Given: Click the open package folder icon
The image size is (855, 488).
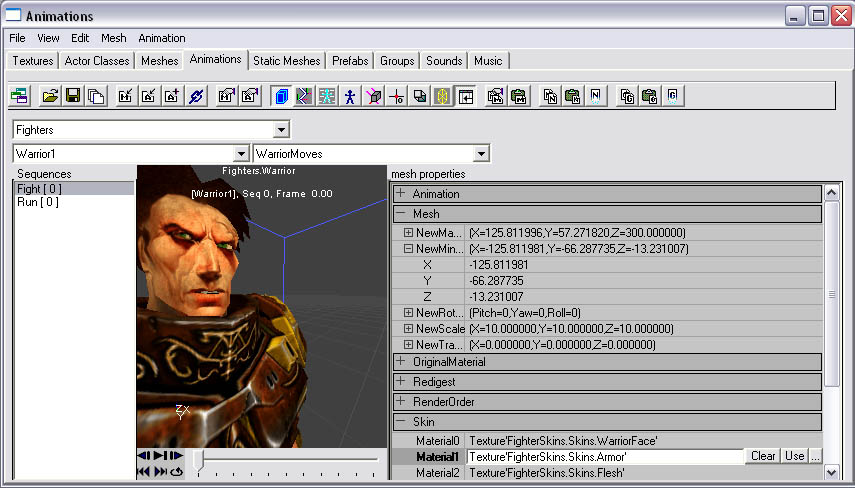Looking at the screenshot, I should 50,96.
